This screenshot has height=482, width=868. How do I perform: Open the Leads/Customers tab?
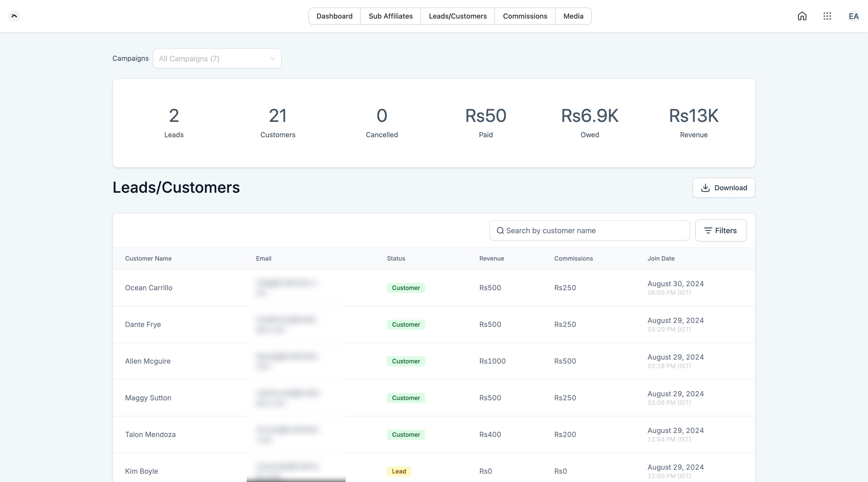coord(458,16)
